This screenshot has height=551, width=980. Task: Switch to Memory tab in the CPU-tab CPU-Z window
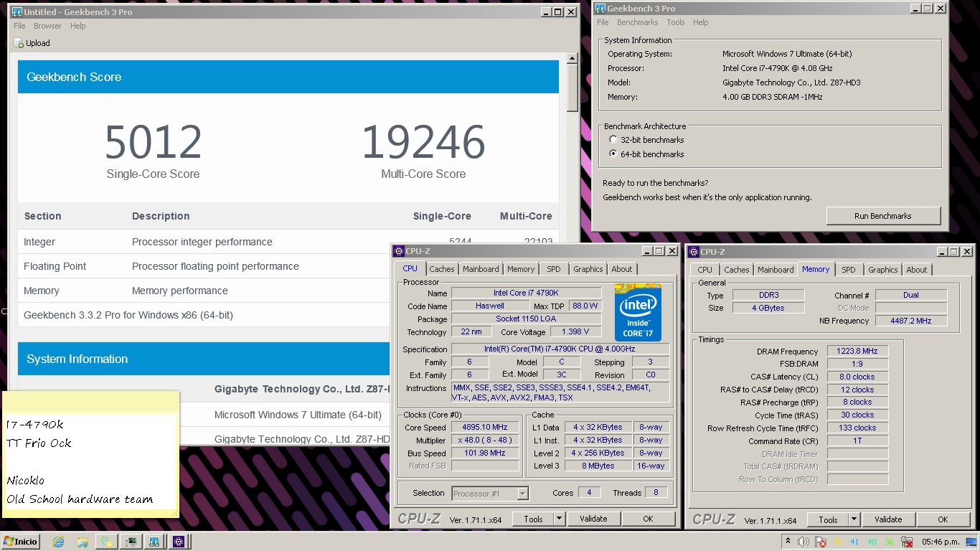click(521, 269)
